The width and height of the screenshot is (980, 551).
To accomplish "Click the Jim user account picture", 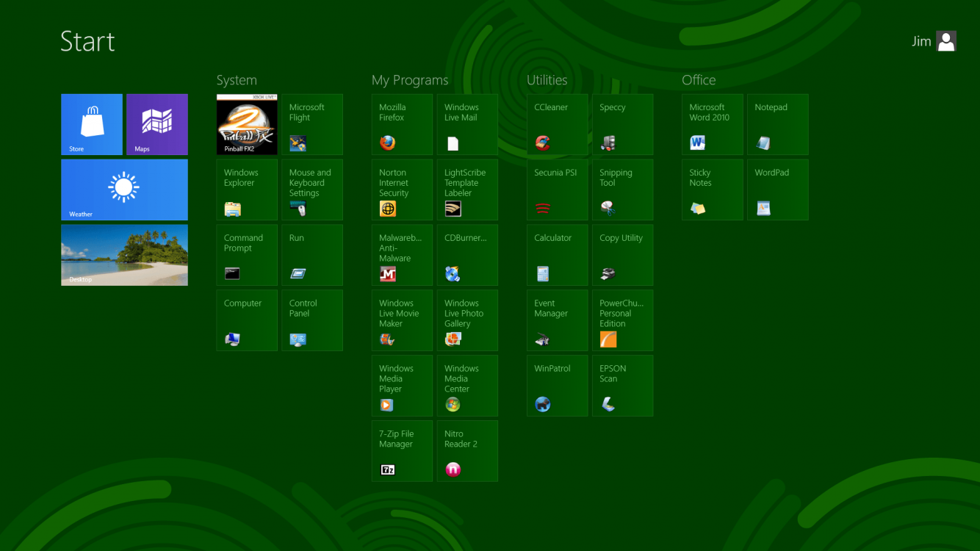I will coord(946,41).
